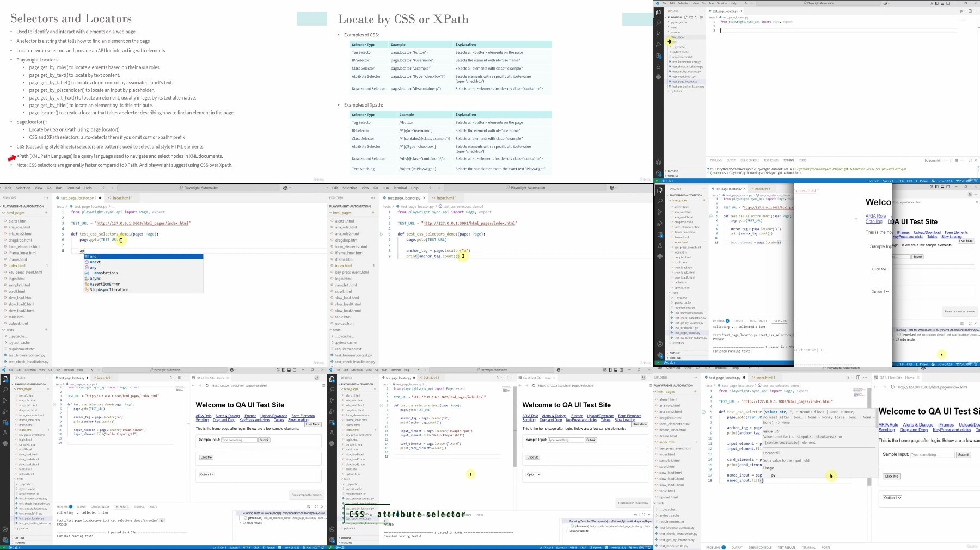Screen dimensions: 980x550
Task: Click User Menu button in the 14-line-code window preview
Action: click(x=313, y=424)
